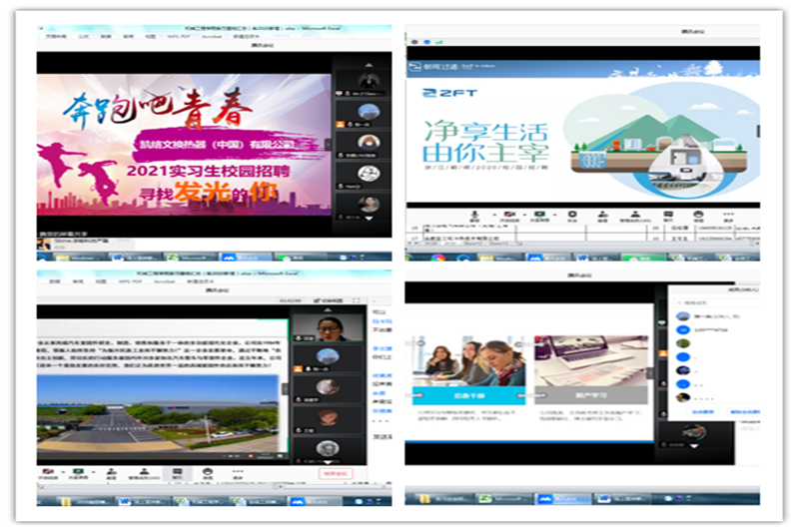The image size is (799, 532).
Task: Click the mute microphone icon in the ZFT meeting toolbar
Action: coord(472,217)
